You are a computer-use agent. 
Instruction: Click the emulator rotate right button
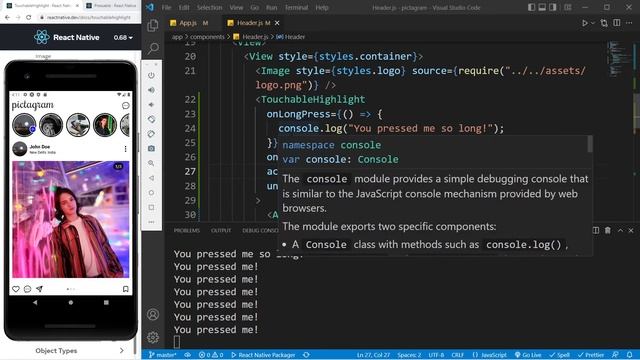tap(151, 134)
